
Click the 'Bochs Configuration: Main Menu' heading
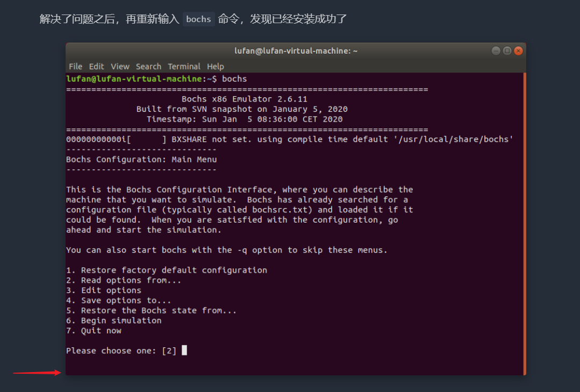click(x=141, y=160)
